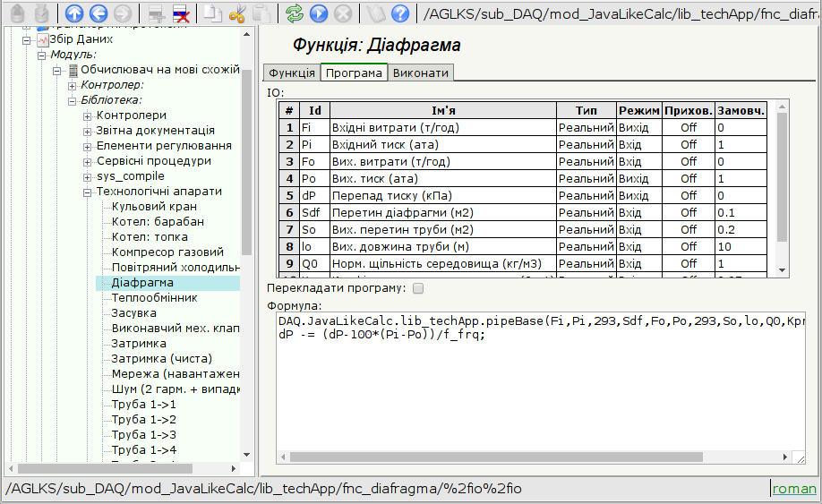Click the greyed forward arrow icon
822x504 pixels.
tap(123, 13)
